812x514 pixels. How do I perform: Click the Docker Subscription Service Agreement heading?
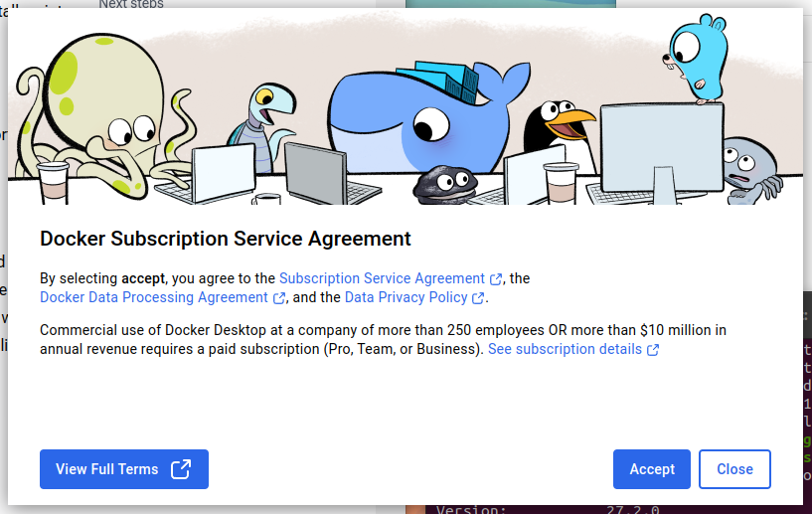pyautogui.click(x=225, y=239)
